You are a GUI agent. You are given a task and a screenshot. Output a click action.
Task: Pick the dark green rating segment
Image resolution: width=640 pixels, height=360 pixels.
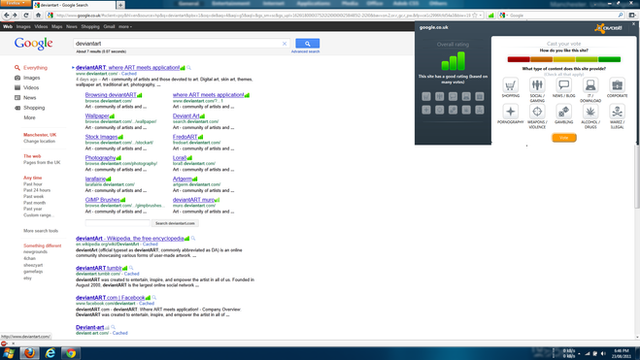(609, 59)
